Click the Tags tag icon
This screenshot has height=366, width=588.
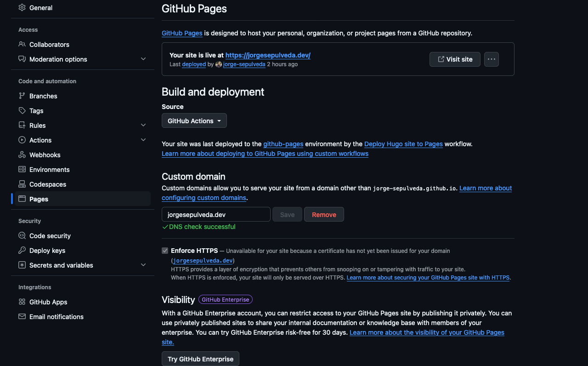(22, 111)
